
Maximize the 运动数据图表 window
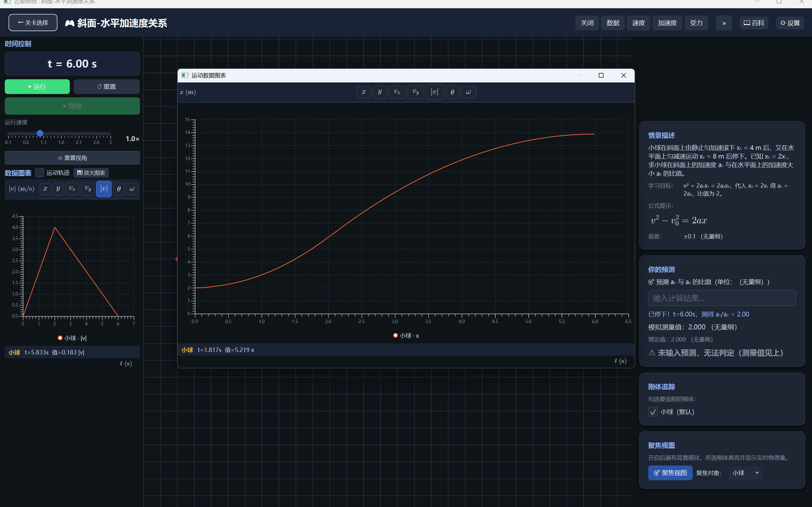tap(601, 75)
